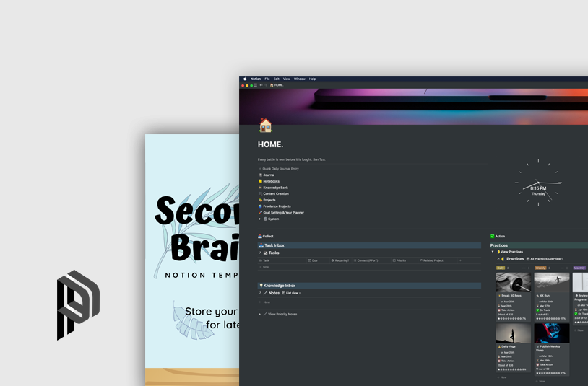Open Daily column options menu
This screenshot has width=588, height=386.
coord(524,268)
